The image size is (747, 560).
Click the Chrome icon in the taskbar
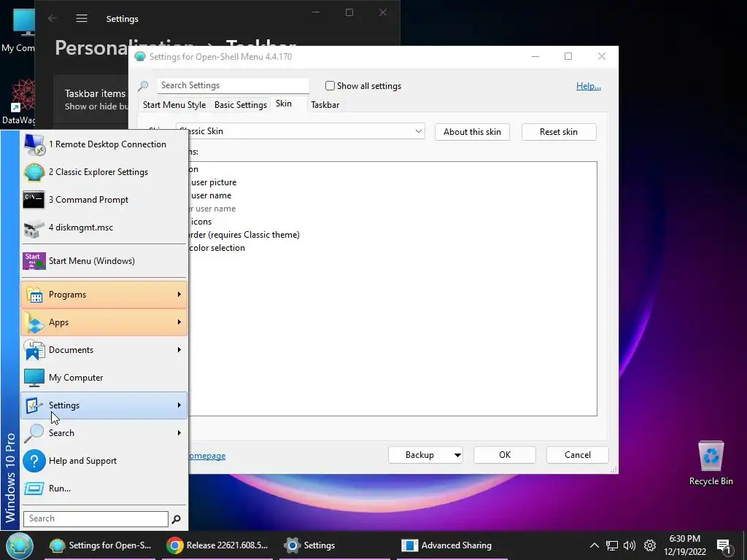point(175,545)
